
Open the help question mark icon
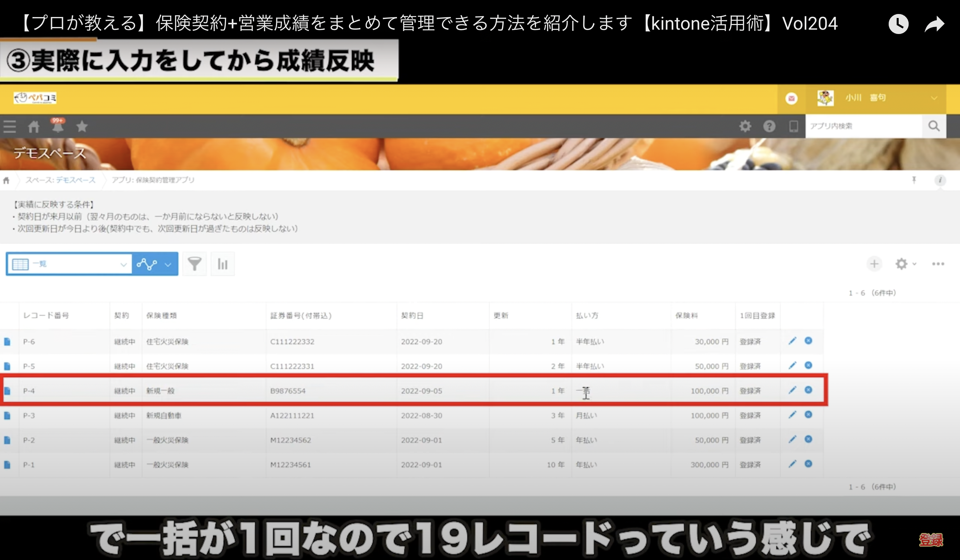tap(769, 126)
